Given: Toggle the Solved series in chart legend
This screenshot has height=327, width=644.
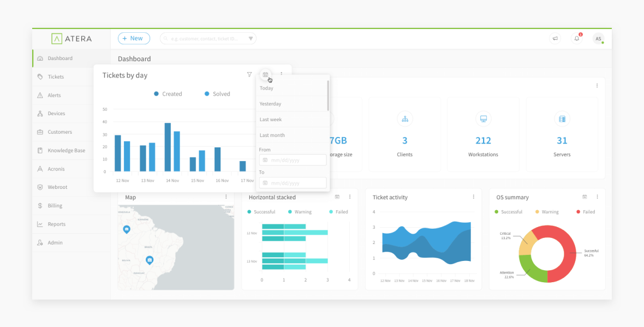Looking at the screenshot, I should coord(217,94).
